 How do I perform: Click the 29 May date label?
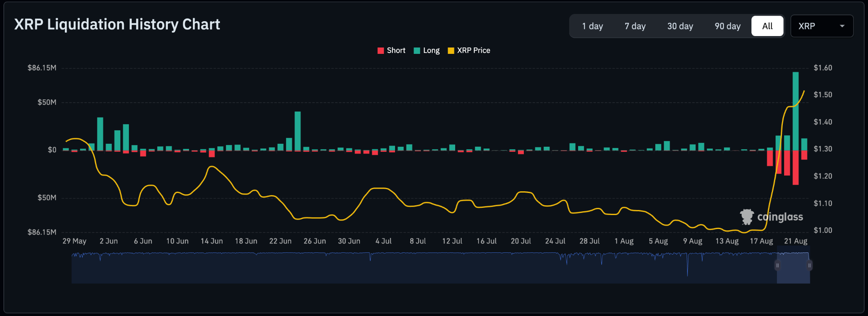coord(74,241)
